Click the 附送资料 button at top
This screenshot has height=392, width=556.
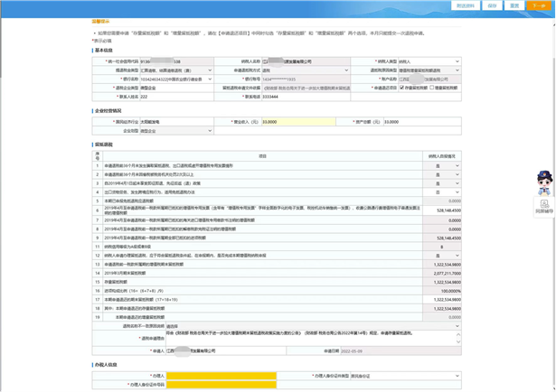point(466,5)
